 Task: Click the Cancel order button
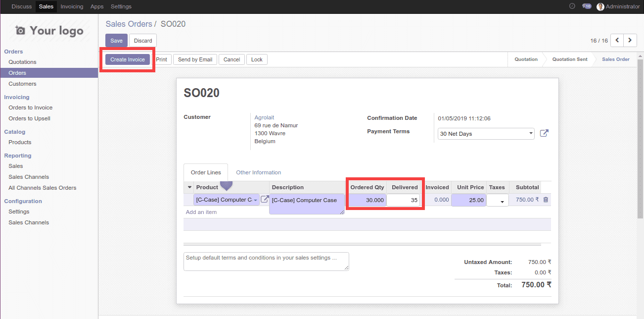(x=231, y=59)
